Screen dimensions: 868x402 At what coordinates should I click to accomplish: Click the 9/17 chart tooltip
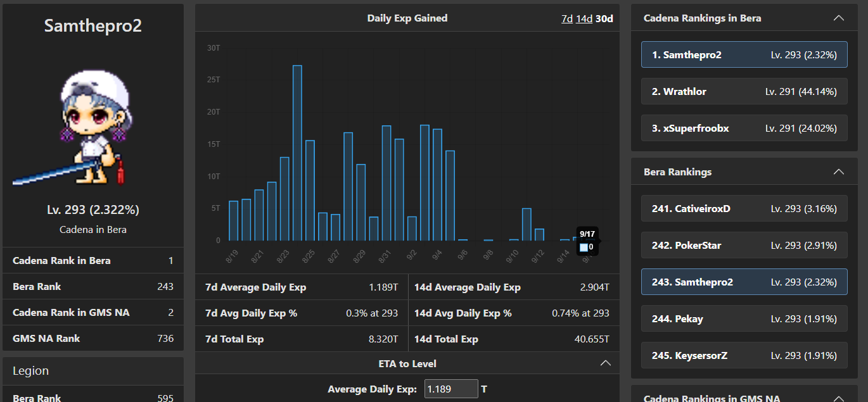tap(587, 241)
